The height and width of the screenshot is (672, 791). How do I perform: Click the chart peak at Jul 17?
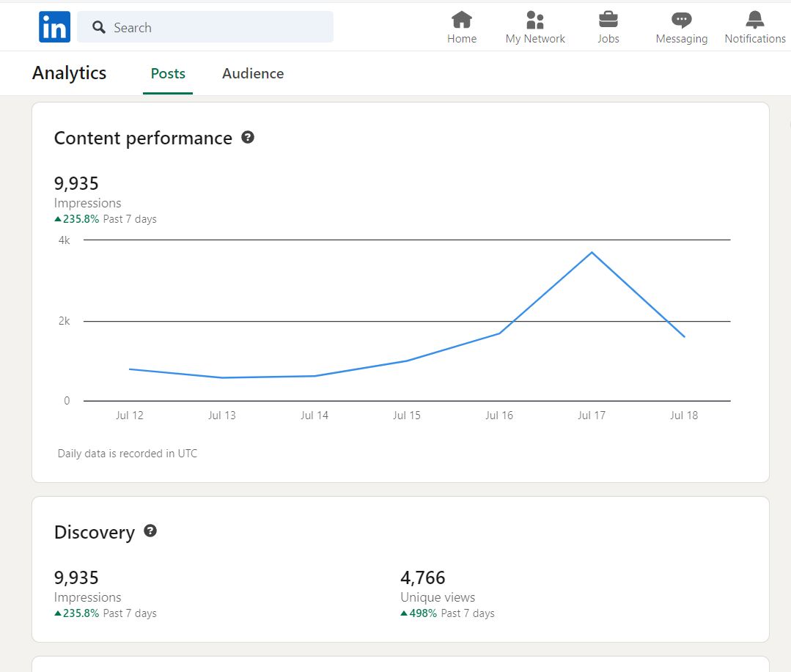[x=592, y=253]
